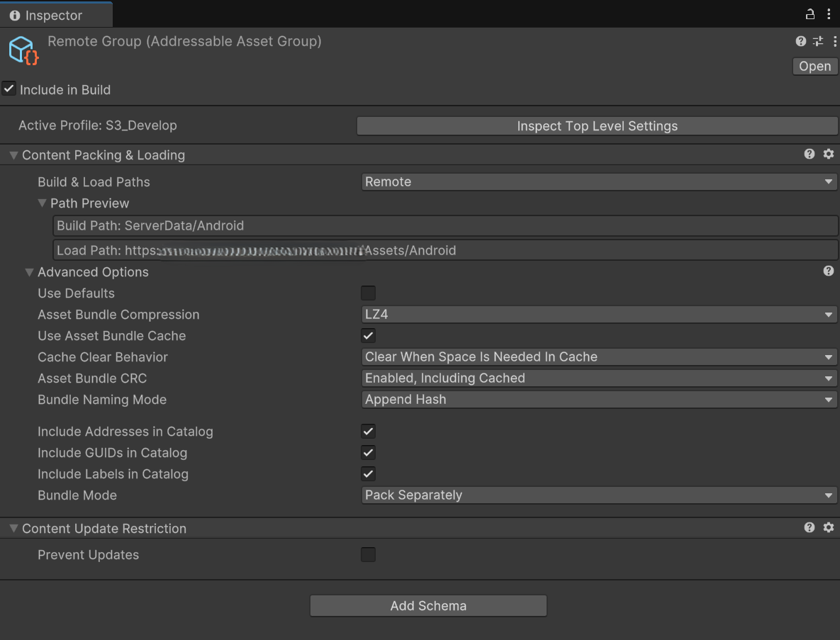
Task: Toggle the Include Labels in Catalog checkbox
Action: 368,474
